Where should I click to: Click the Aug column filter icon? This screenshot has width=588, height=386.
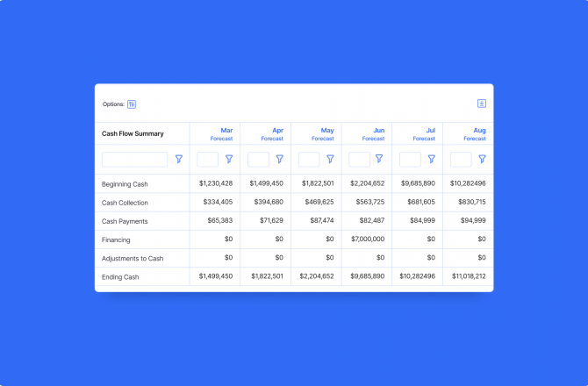point(482,160)
